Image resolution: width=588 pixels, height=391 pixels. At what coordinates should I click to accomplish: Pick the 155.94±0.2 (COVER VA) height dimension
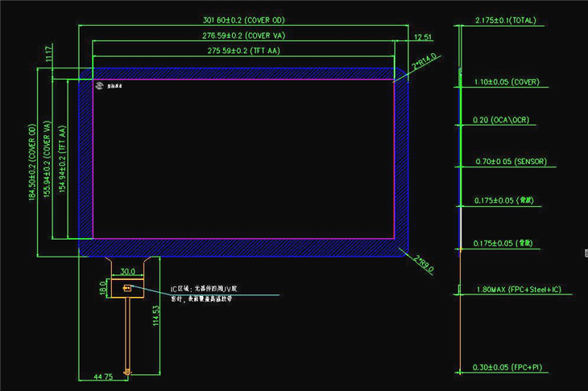click(47, 159)
